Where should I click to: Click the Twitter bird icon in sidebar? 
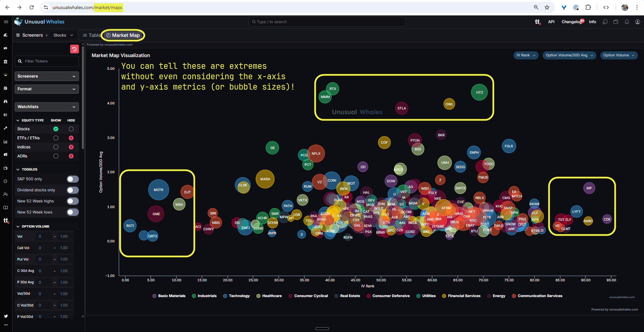coord(6,316)
